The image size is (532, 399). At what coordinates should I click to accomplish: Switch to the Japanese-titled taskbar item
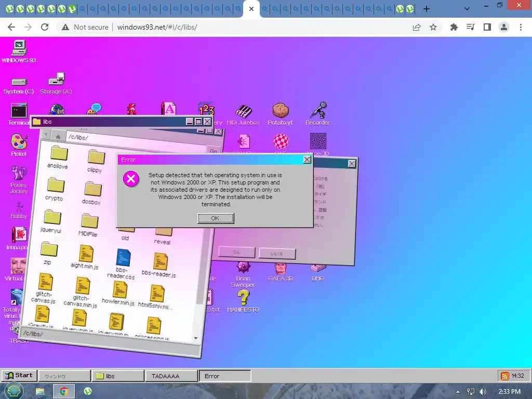point(64,376)
